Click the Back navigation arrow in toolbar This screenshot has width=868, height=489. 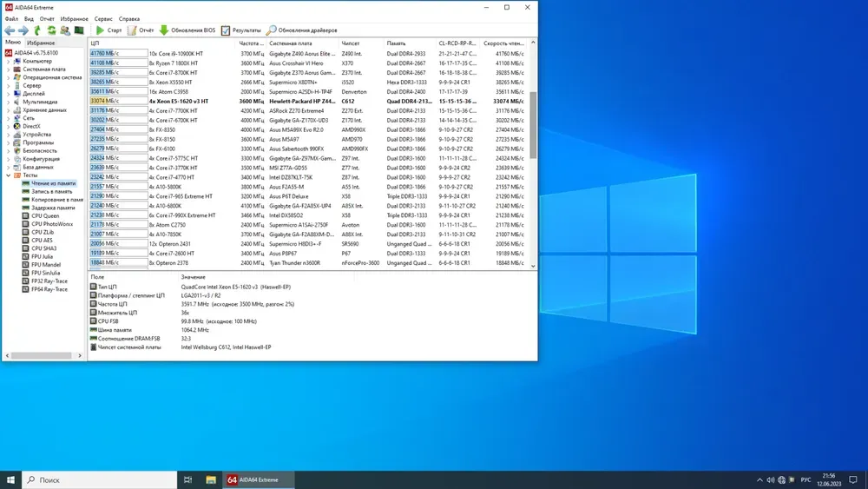10,30
